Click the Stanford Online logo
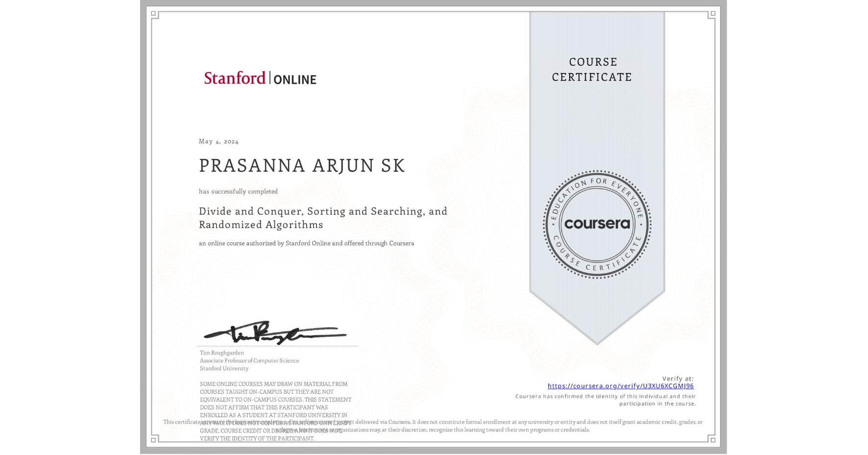This screenshot has height=455, width=868. [260, 78]
